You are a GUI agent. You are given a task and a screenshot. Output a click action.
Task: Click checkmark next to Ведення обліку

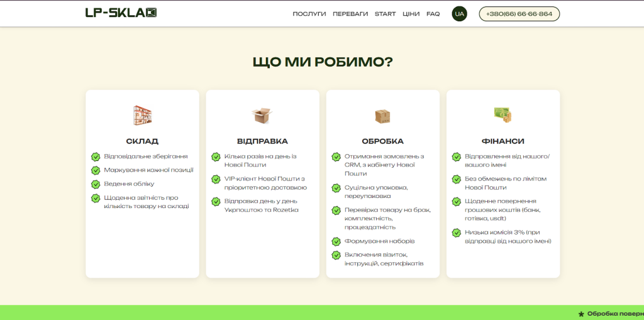pos(96,184)
